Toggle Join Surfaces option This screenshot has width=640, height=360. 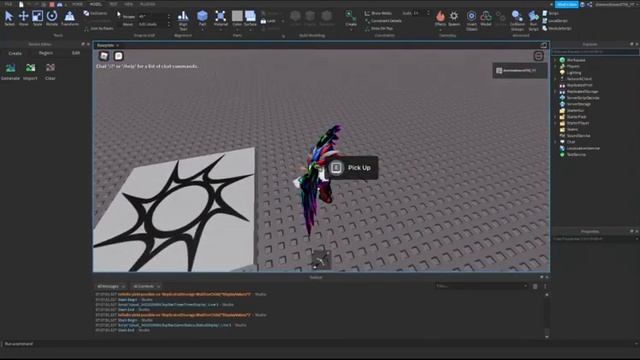pyautogui.click(x=98, y=29)
